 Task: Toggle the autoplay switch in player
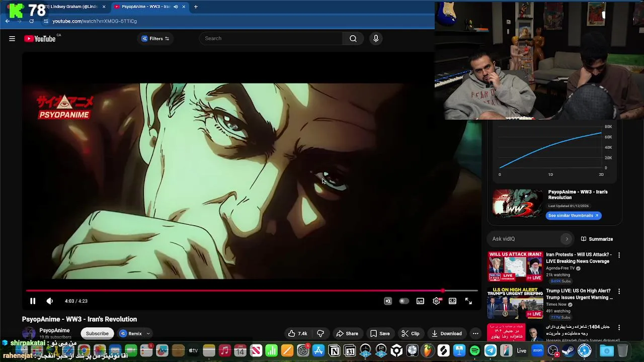coord(404,301)
